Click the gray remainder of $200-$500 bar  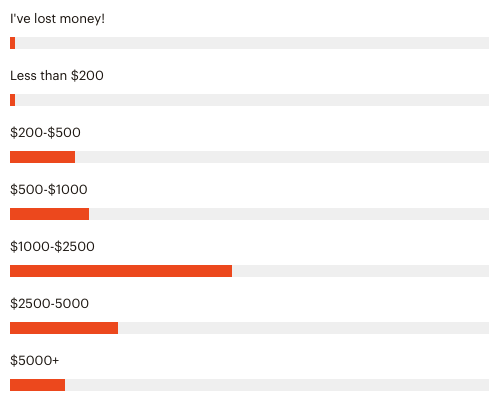pyautogui.click(x=282, y=157)
